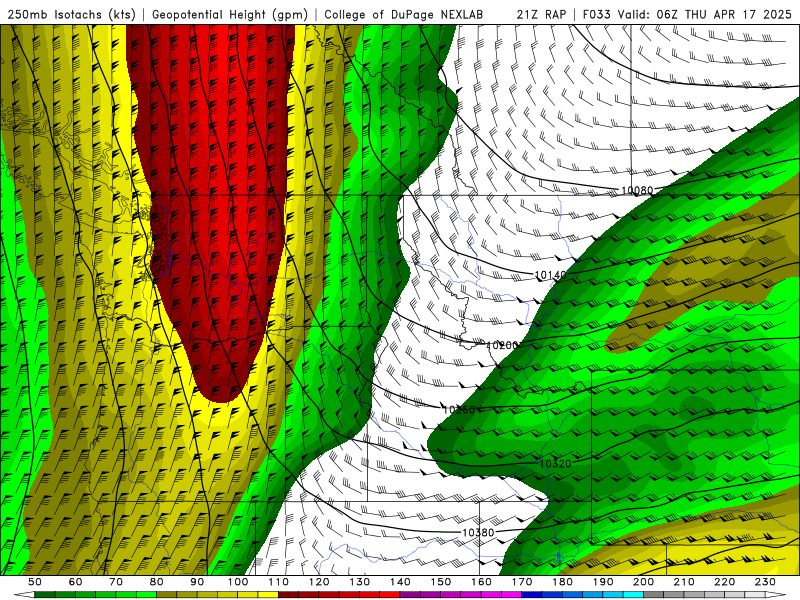800x600 pixels.
Task: Click the 10080 height contour label
Action: click(637, 190)
